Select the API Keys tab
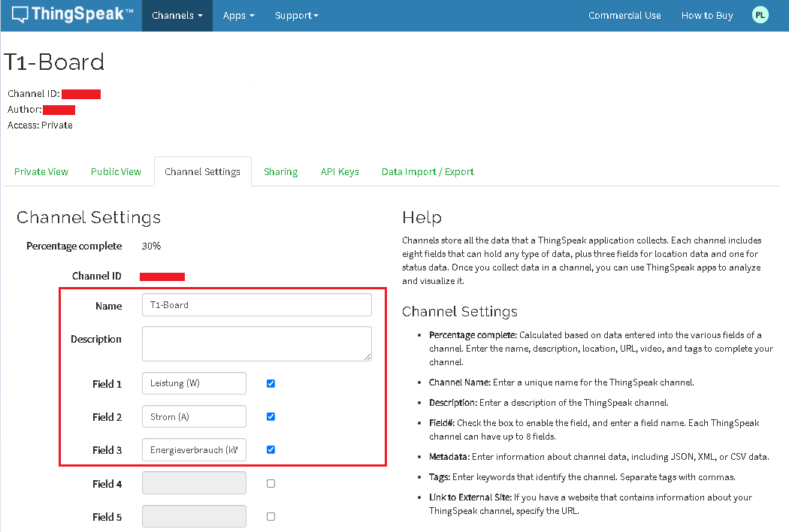This screenshot has width=789, height=532. tap(340, 172)
